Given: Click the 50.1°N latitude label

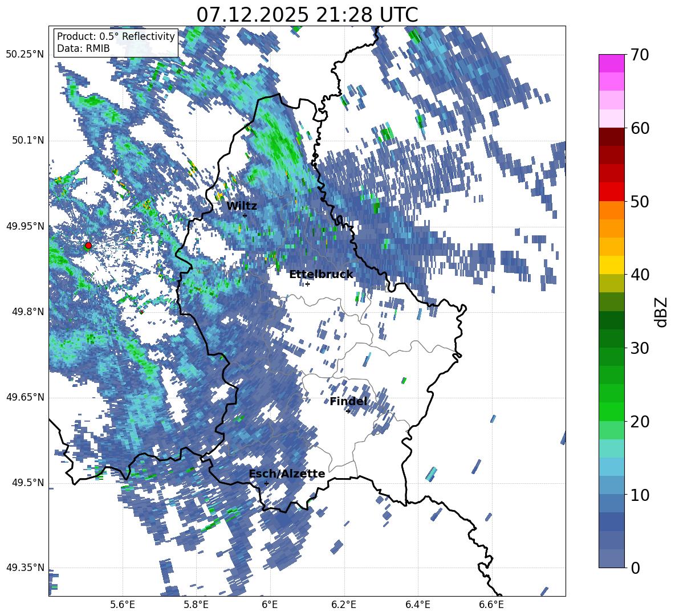Looking at the screenshot, I should 28,140.
